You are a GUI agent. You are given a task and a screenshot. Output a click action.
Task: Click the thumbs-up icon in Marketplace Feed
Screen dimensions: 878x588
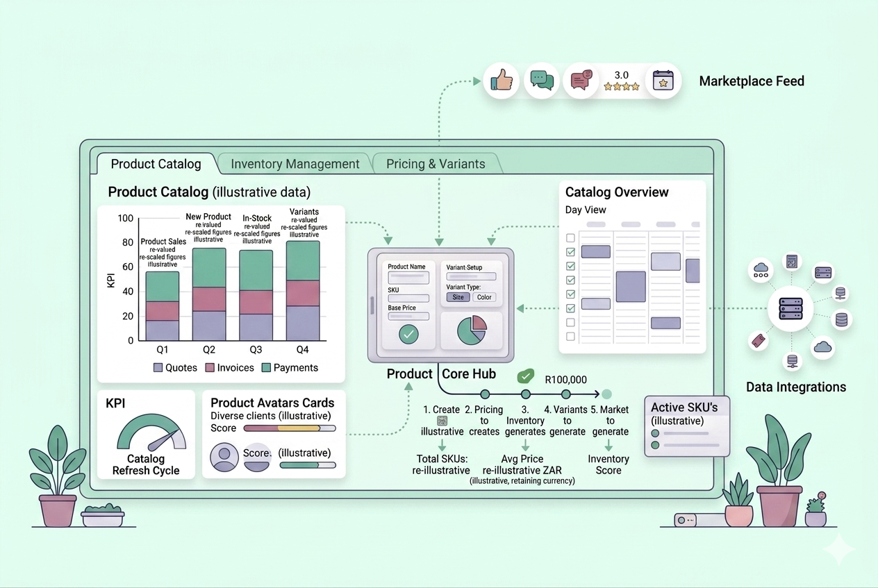click(502, 81)
